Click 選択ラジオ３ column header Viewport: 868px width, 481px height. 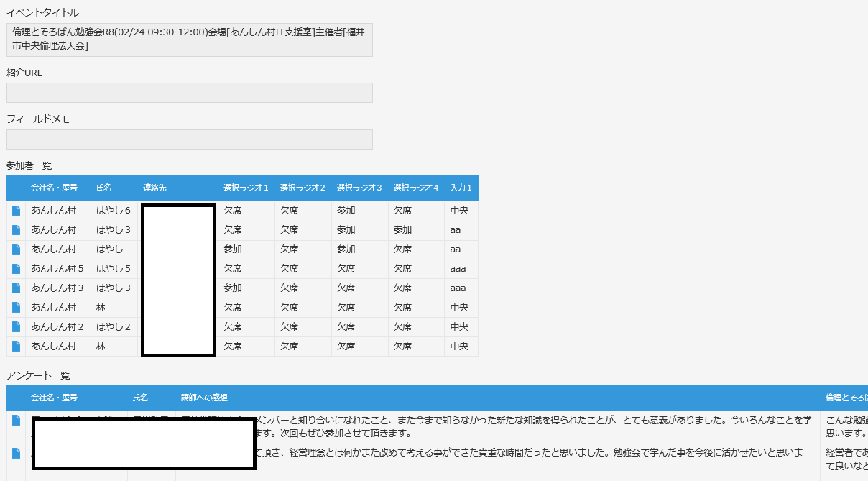point(359,188)
